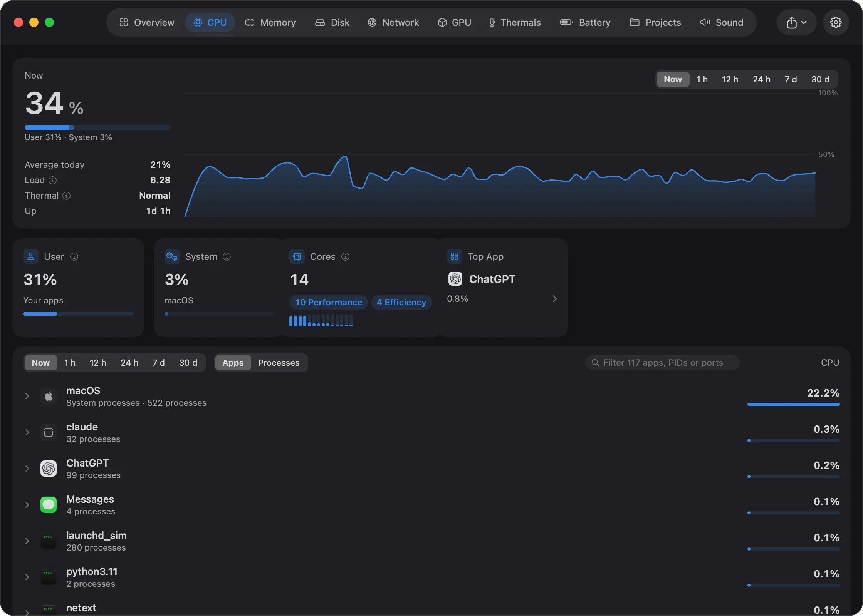Expand the launchd_sim row
The image size is (863, 616).
tap(27, 541)
